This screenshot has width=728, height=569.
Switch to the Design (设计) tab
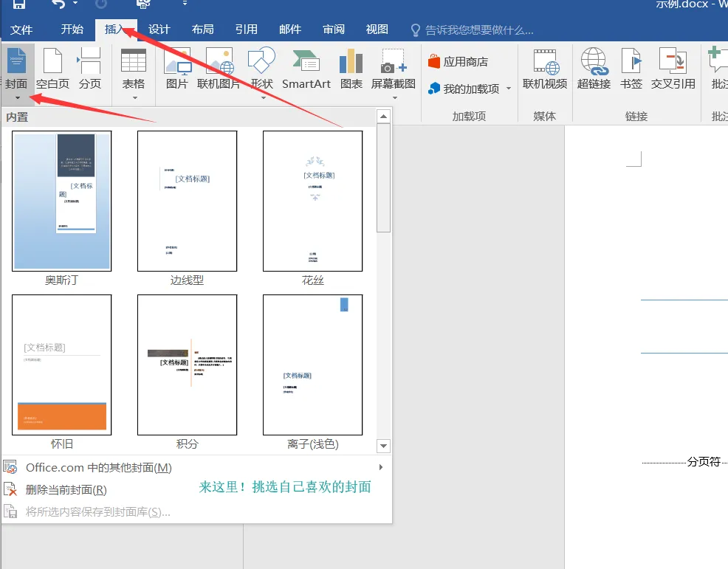click(x=159, y=30)
